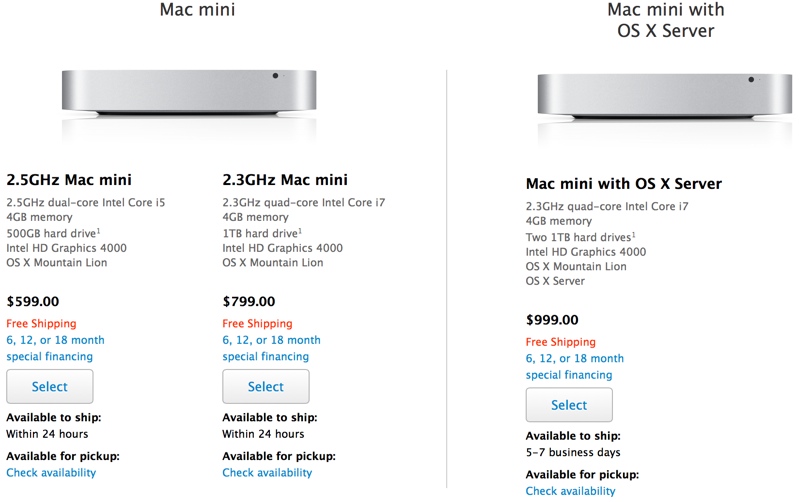Screen dimensions: 800x502
Task: Click the 2.3GHz Mac mini heading
Action: point(285,180)
